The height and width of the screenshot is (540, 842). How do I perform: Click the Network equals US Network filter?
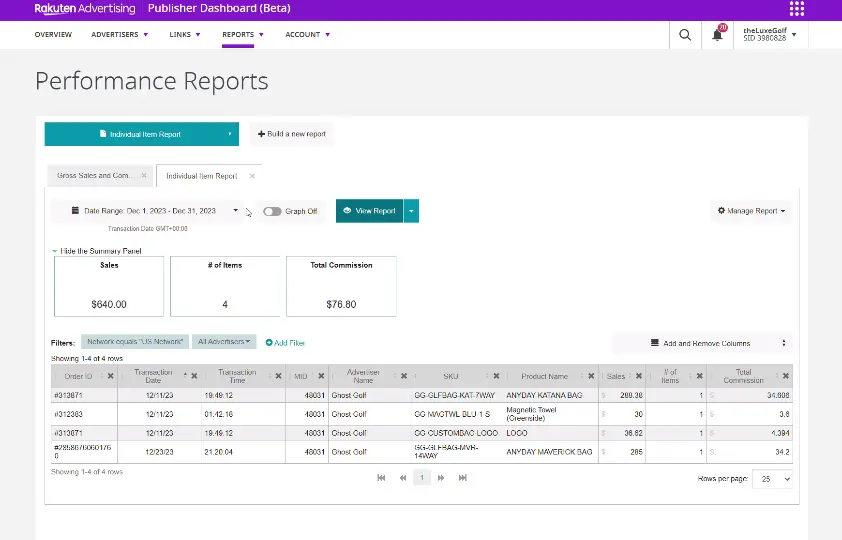click(x=135, y=342)
